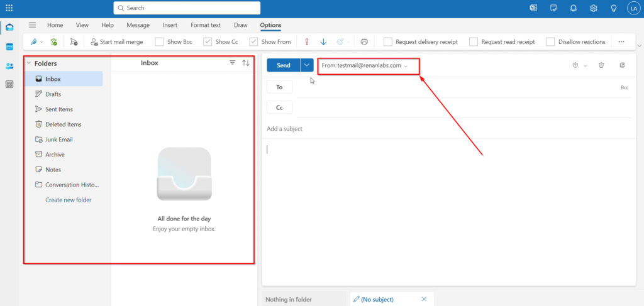Check the Disallow reactions box
The width and height of the screenshot is (644, 306).
coord(551,41)
